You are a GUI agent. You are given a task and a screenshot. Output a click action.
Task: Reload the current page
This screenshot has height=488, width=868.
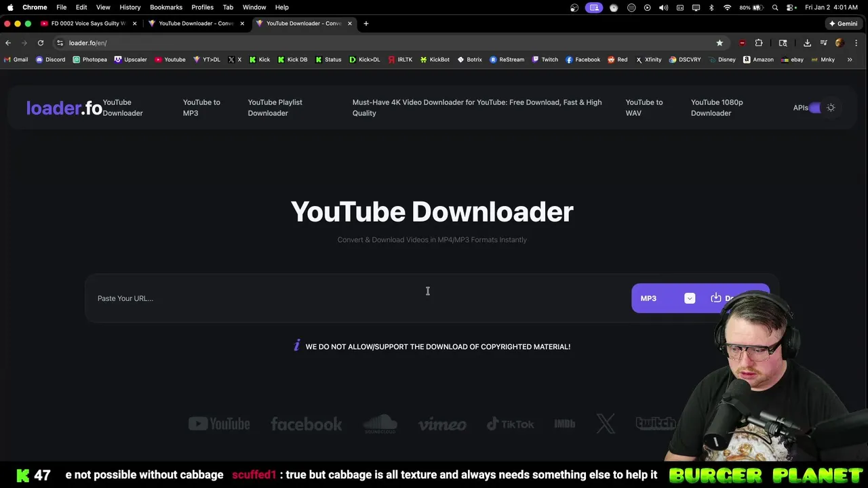click(41, 43)
